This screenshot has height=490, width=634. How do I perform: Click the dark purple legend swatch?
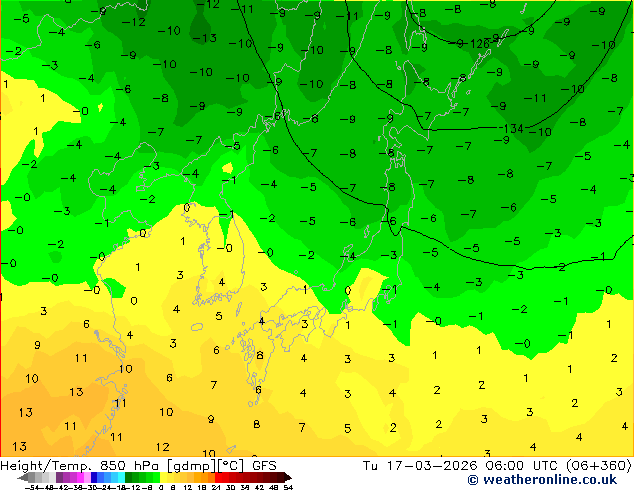tap(59, 478)
